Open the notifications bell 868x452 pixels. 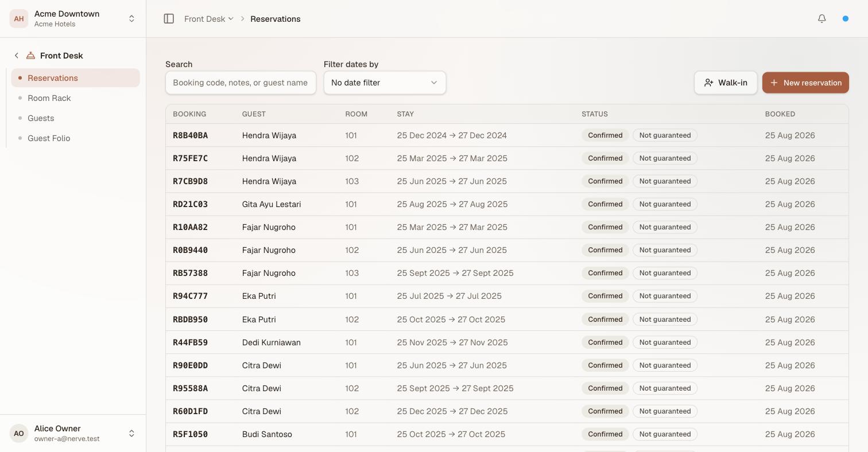point(822,19)
